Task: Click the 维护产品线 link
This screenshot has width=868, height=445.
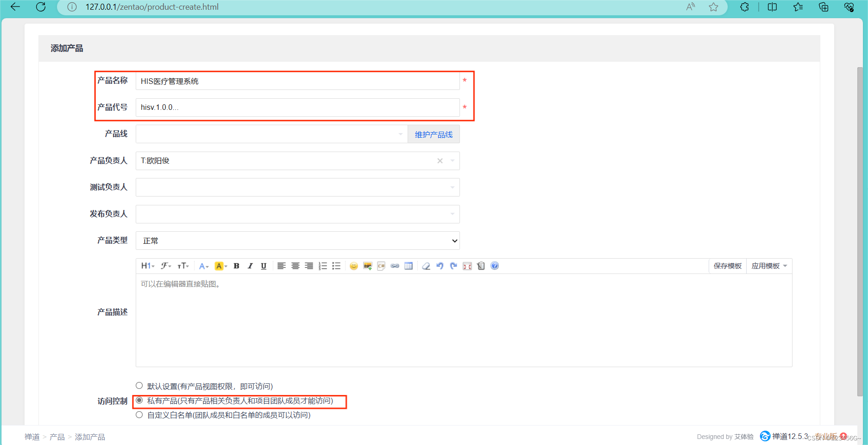Action: (x=434, y=134)
